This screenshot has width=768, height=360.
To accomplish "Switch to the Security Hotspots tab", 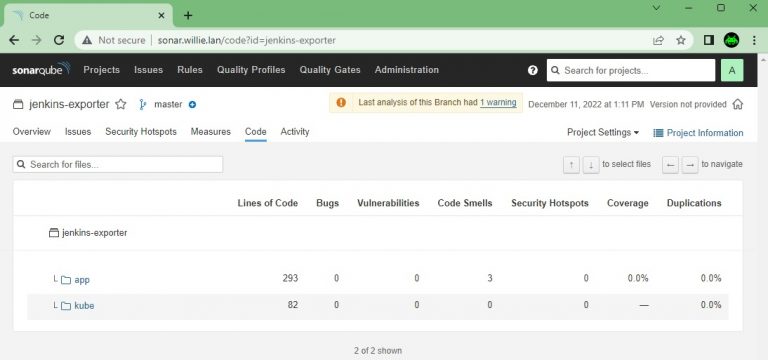I will [141, 131].
